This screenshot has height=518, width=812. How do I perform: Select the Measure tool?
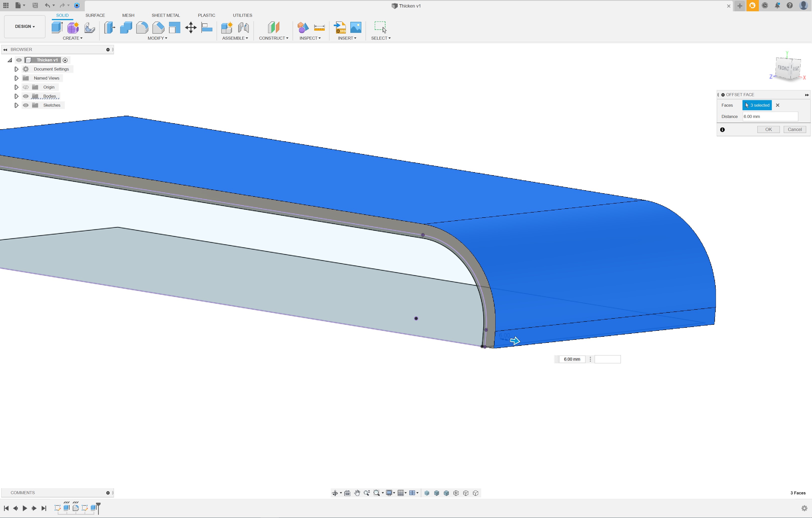pyautogui.click(x=319, y=27)
